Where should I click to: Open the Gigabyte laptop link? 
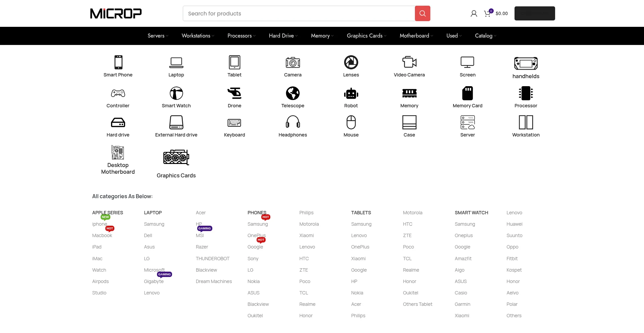[154, 281]
